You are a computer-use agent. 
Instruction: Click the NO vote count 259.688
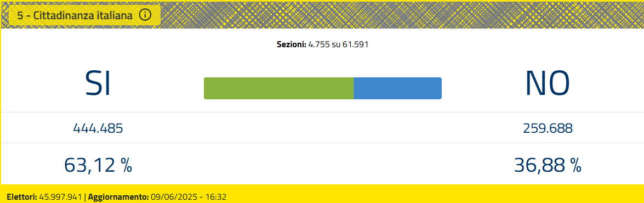(x=548, y=128)
